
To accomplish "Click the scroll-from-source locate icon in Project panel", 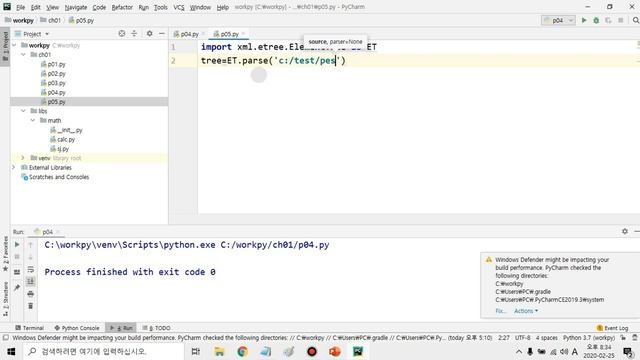I will coord(122,33).
